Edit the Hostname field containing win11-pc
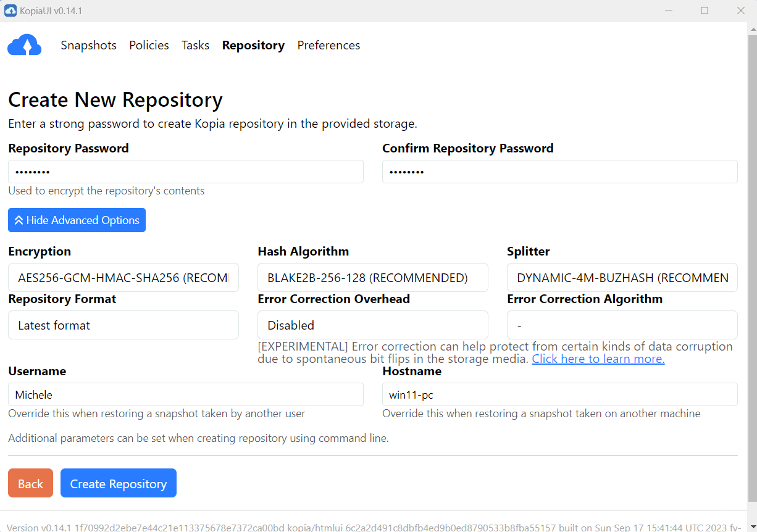 click(560, 394)
